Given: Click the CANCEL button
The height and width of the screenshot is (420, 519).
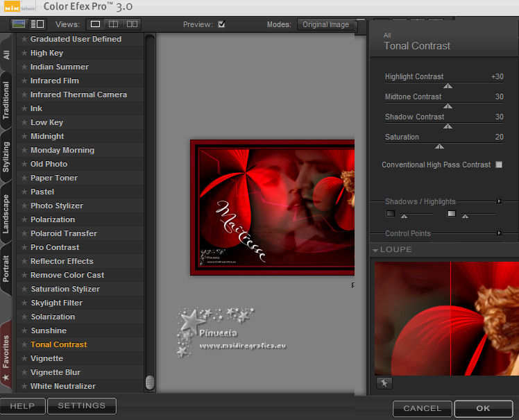Looking at the screenshot, I should click(x=423, y=408).
